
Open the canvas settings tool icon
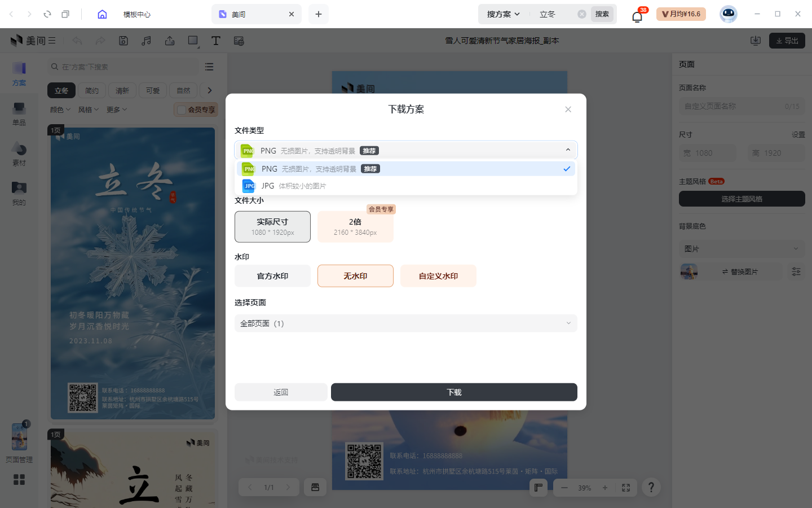pos(239,41)
